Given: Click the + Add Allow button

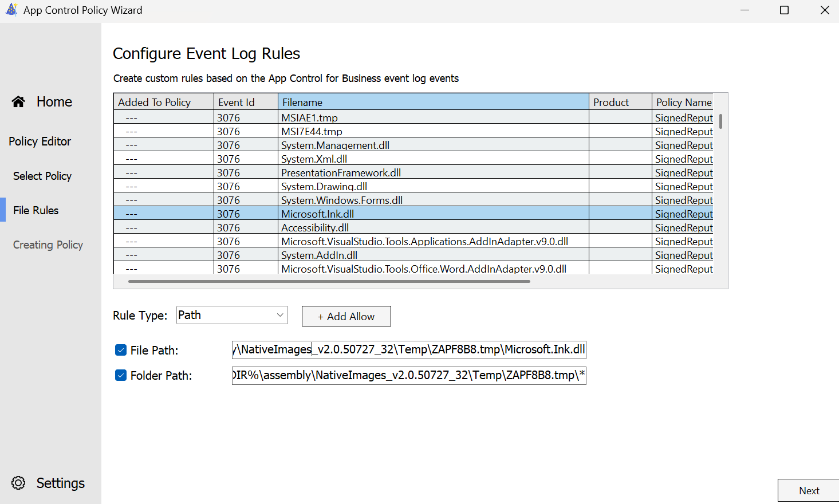Looking at the screenshot, I should (x=346, y=316).
